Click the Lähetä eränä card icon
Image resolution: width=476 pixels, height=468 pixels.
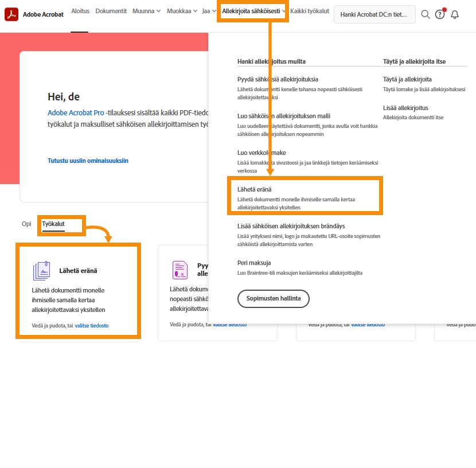[42, 271]
